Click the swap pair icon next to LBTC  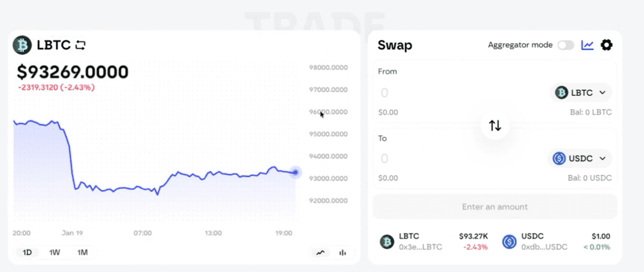[80, 45]
